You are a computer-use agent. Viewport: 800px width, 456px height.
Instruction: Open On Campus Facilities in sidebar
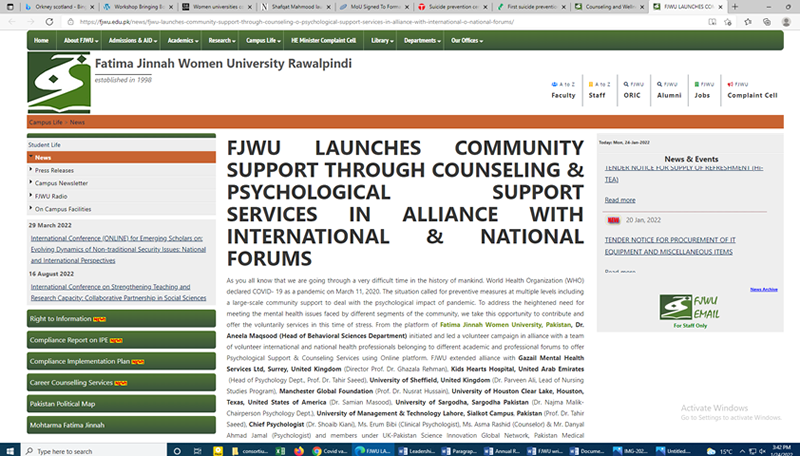[121, 209]
